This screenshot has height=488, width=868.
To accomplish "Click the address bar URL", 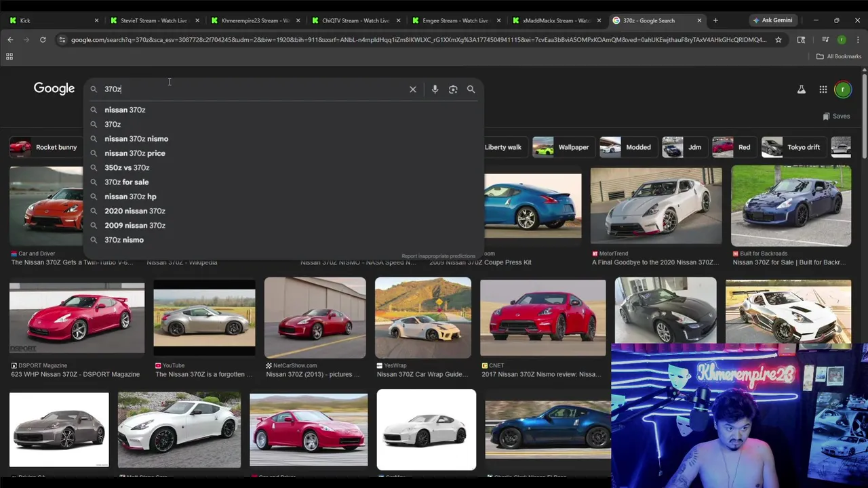I will [x=418, y=40].
